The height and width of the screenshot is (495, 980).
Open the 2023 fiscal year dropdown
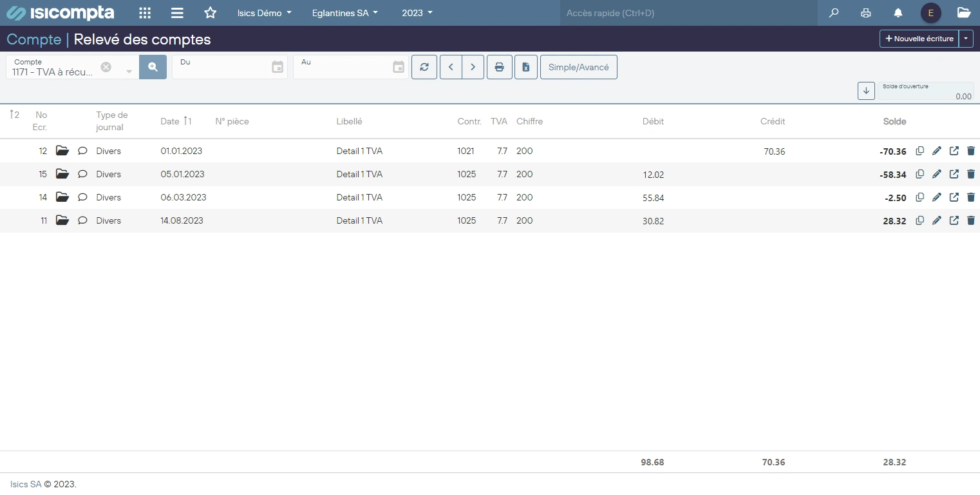[417, 13]
